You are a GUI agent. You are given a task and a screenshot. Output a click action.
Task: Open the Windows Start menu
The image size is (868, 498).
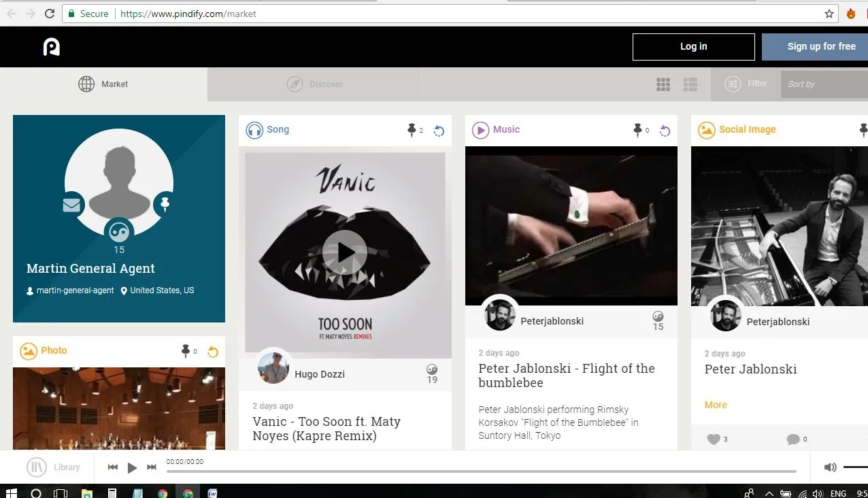(12, 493)
